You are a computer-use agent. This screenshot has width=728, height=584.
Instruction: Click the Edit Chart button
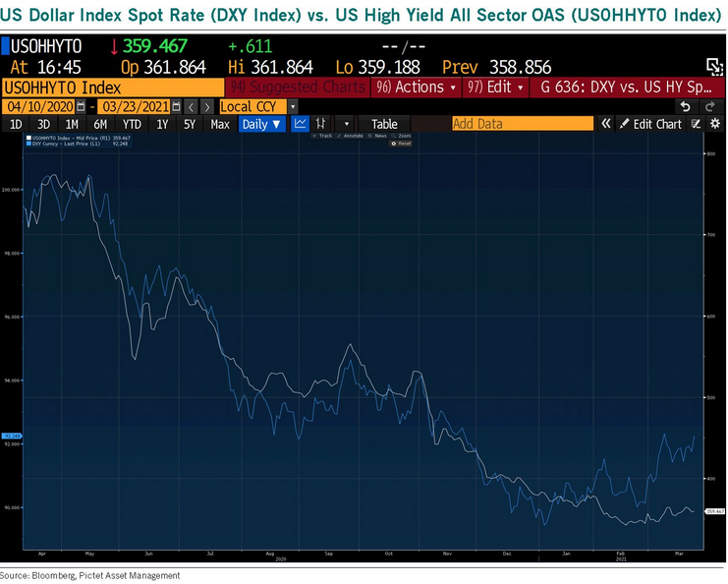coord(650,124)
